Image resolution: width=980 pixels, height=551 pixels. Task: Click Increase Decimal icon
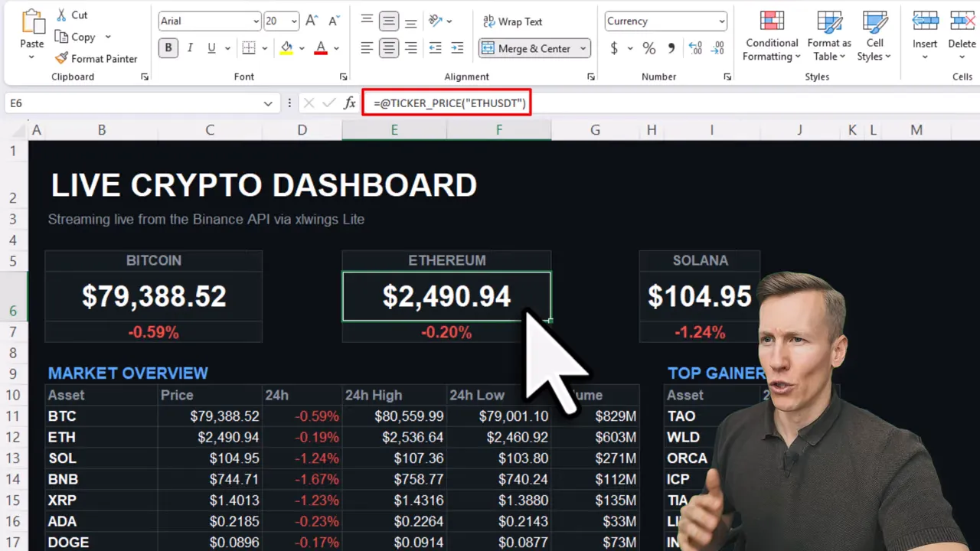click(x=695, y=48)
